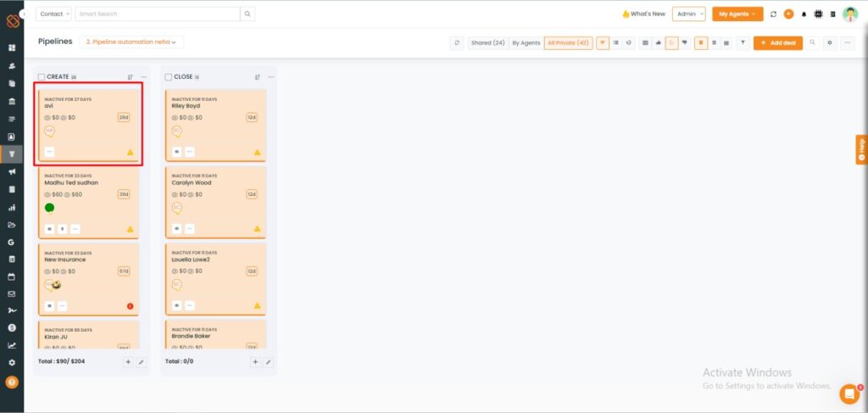The image size is (868, 413).
Task: Open the dollar coin icon in the sidebar
Action: click(12, 327)
